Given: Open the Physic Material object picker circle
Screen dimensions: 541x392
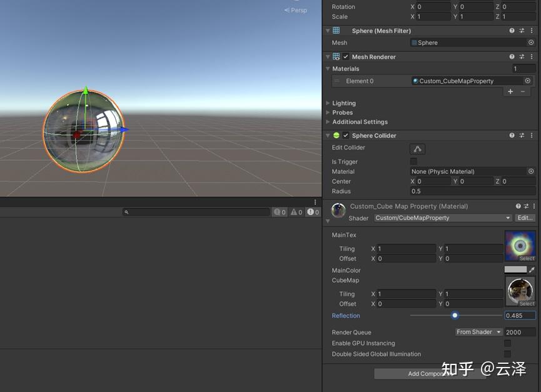Looking at the screenshot, I should [531, 171].
